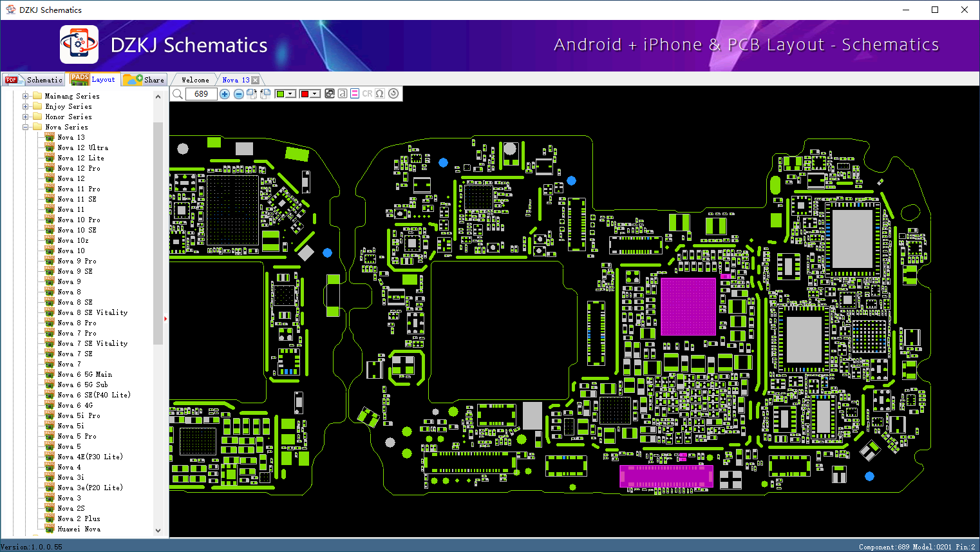This screenshot has height=552, width=980.
Task: Select Nova 4E(P30 Lite) in the tree
Action: 90,457
